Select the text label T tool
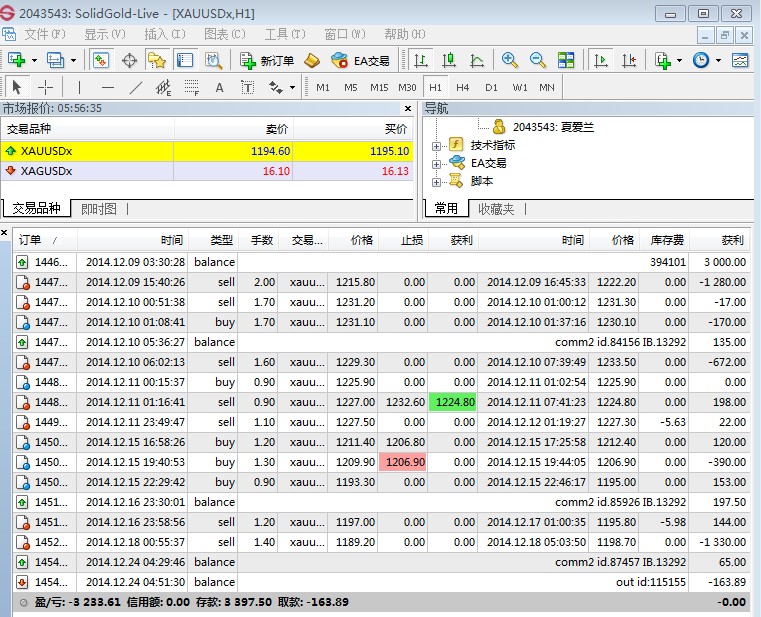 click(248, 87)
